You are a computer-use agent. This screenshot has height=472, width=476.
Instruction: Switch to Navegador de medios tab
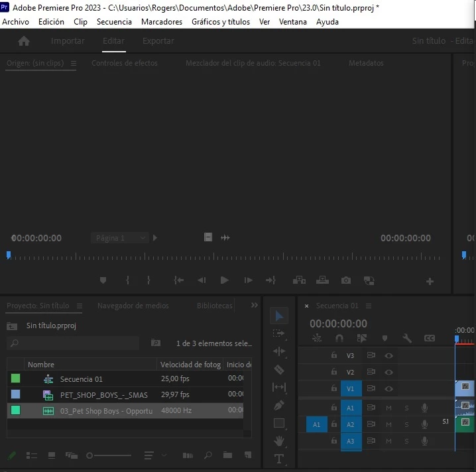tap(133, 306)
